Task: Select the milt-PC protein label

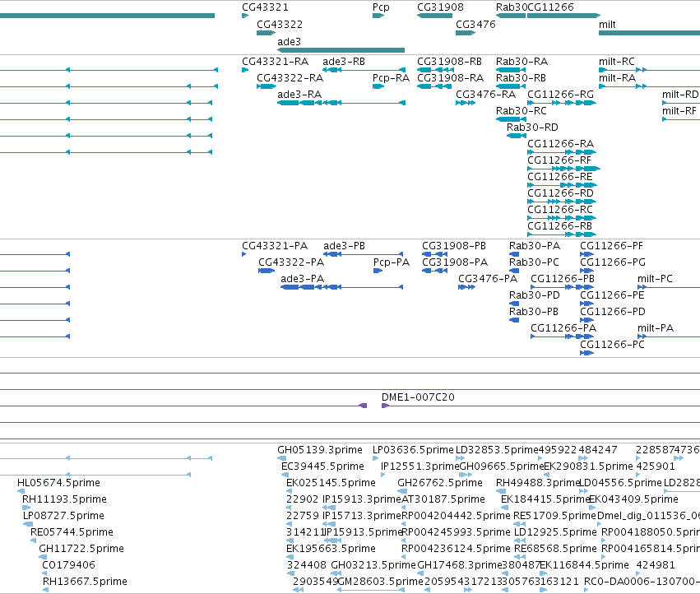Action: tap(656, 279)
